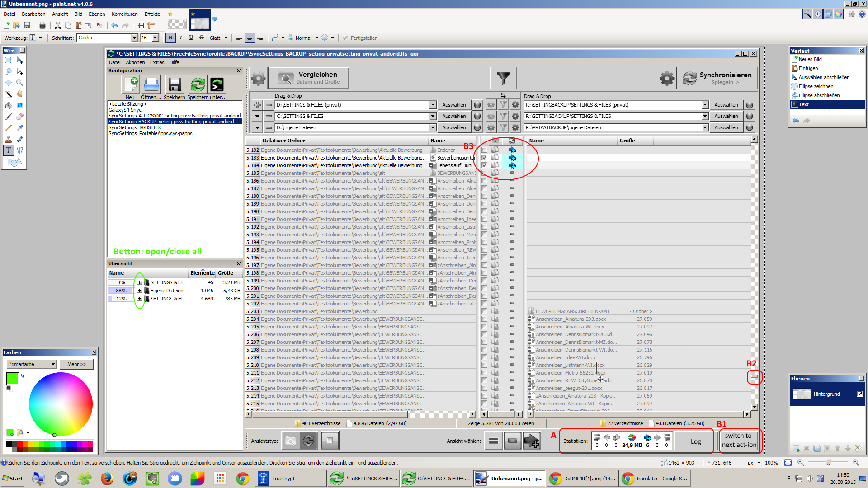Open the Effekte menu

coord(152,14)
